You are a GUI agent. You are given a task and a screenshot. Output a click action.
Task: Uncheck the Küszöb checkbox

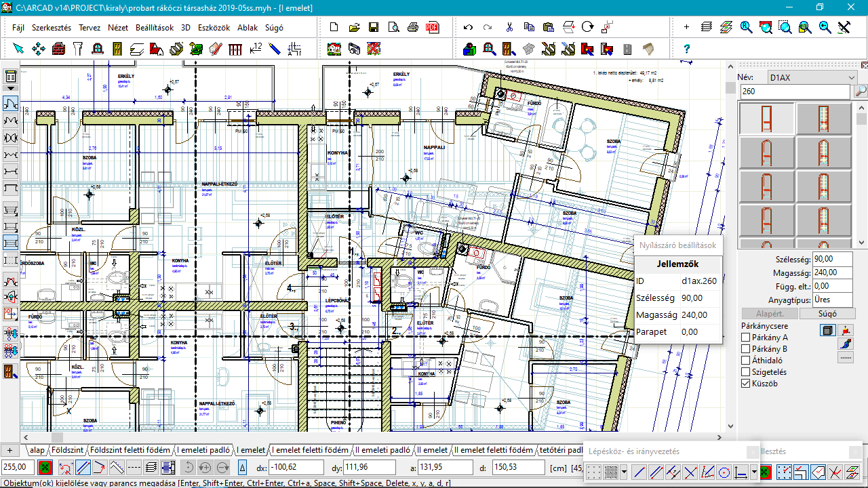point(746,384)
